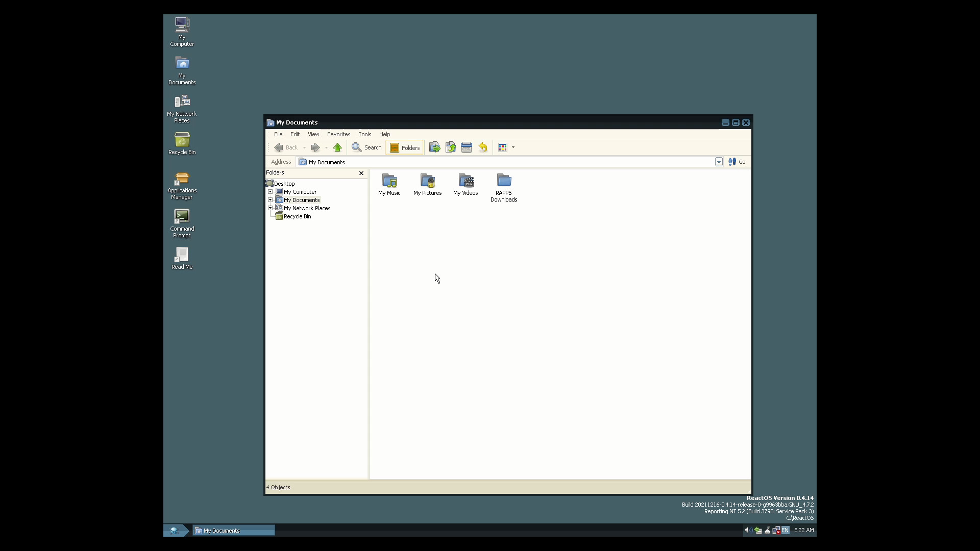This screenshot has width=980, height=551.
Task: Open the Tools menu
Action: (364, 134)
